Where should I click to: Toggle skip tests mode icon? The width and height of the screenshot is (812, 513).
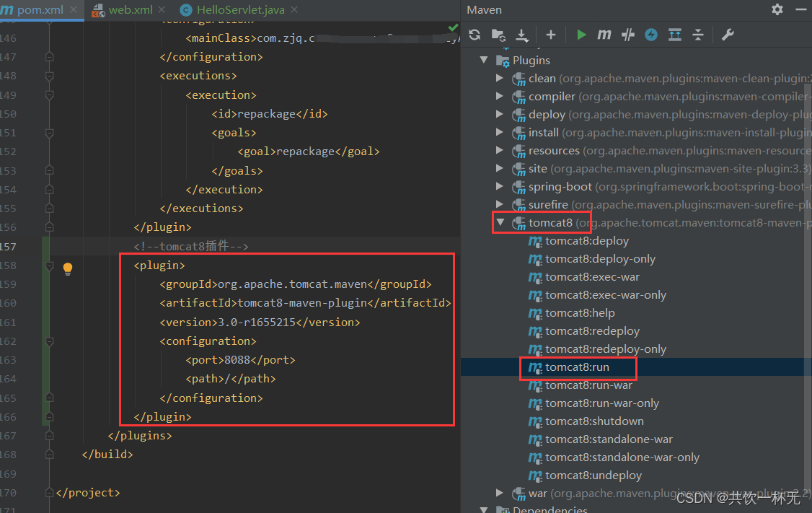[627, 35]
